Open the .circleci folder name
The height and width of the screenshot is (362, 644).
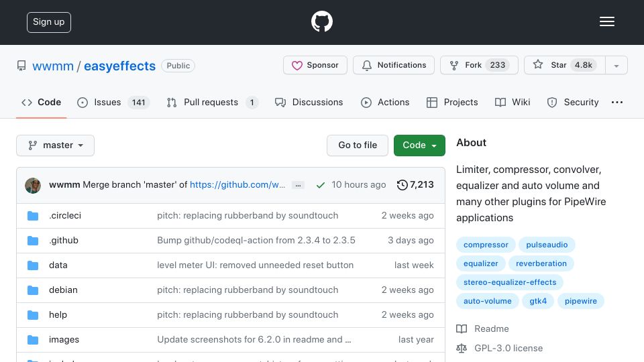[x=65, y=215]
